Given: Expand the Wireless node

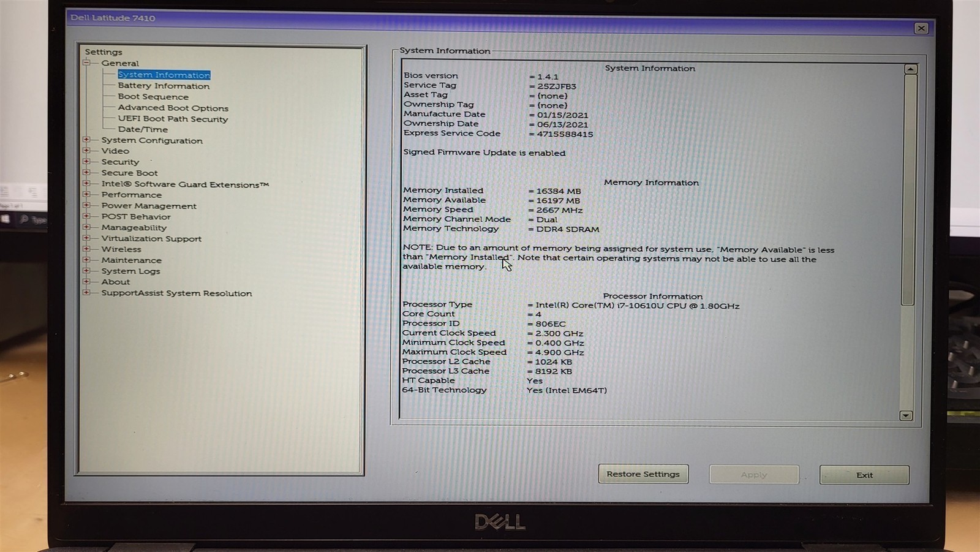Looking at the screenshot, I should (86, 249).
